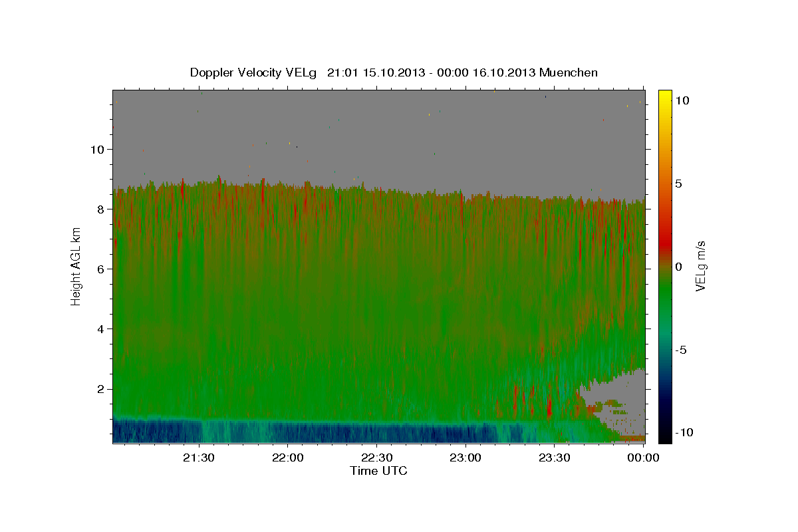Click the yellow top of the velocity colorbar

pos(664,98)
